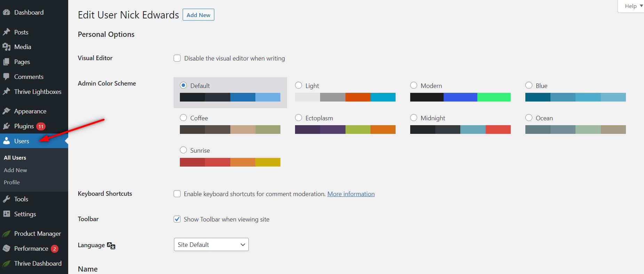Screen dimensions: 644x274
Task: Click the Performance notification badge 2
Action: click(x=55, y=249)
